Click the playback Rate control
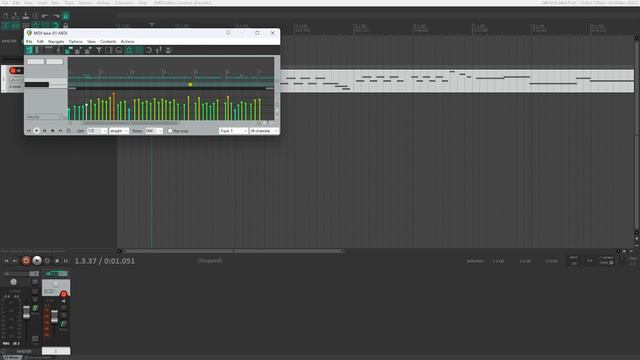The height and width of the screenshot is (360, 640). [x=633, y=261]
